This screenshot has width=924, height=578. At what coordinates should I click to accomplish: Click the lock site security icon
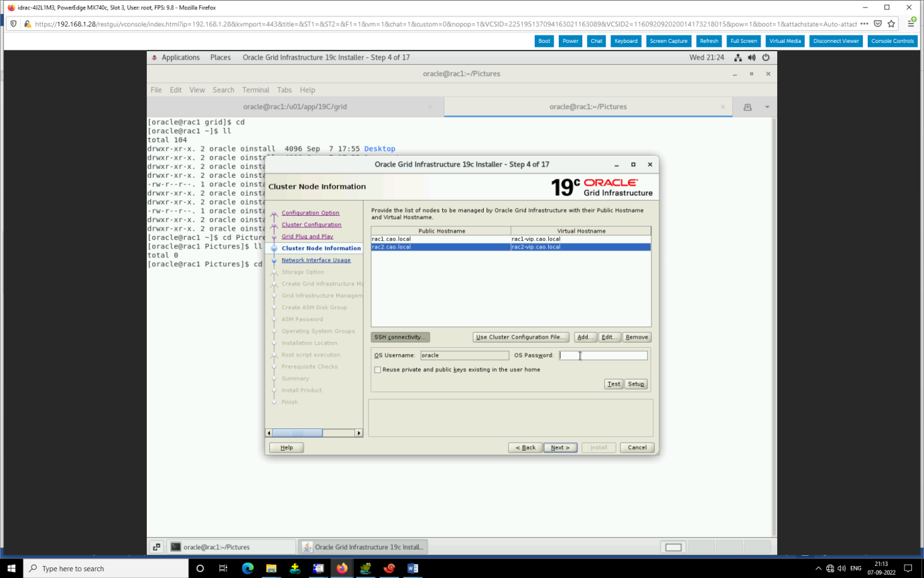[27, 23]
